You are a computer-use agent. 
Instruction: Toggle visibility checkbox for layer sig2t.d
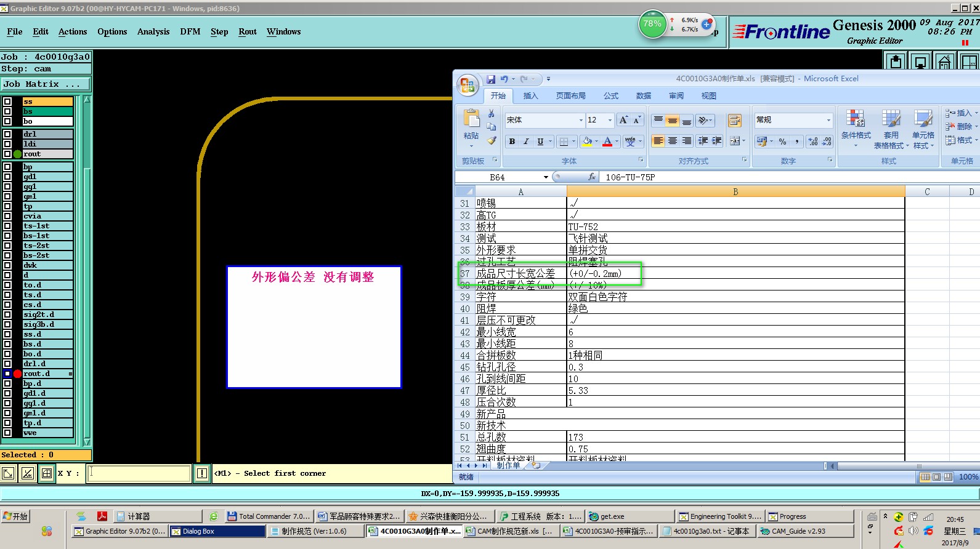(x=7, y=315)
